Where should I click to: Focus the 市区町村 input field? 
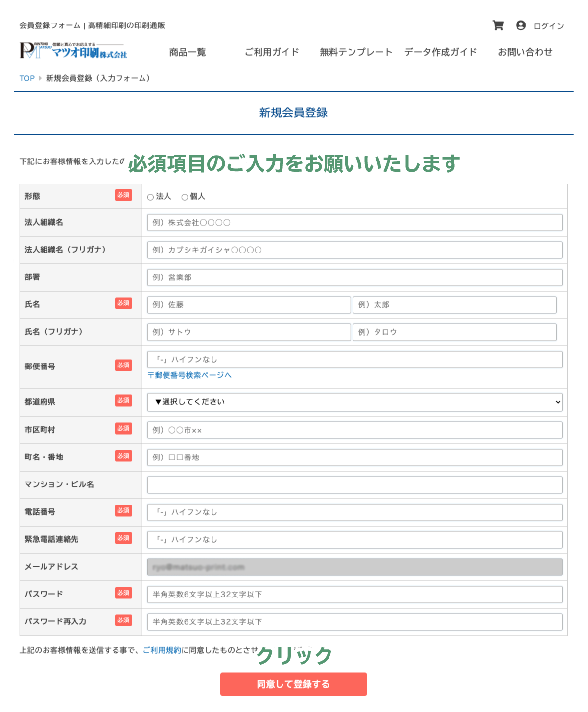pyautogui.click(x=354, y=430)
